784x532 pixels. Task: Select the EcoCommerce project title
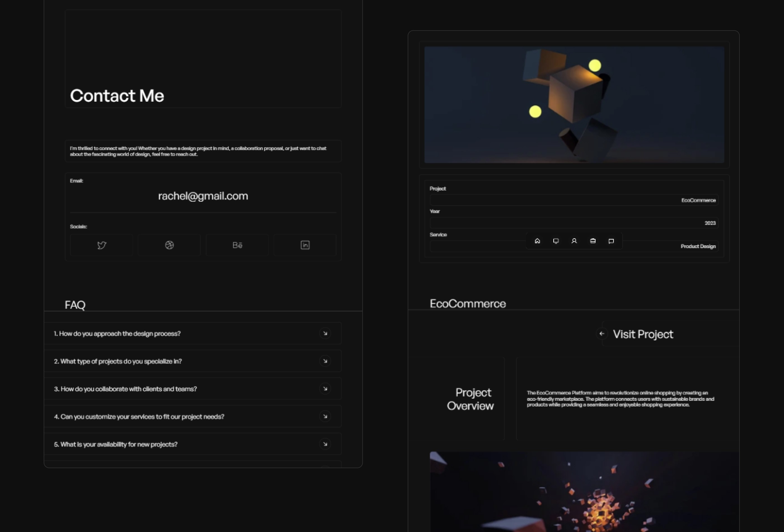pos(468,303)
